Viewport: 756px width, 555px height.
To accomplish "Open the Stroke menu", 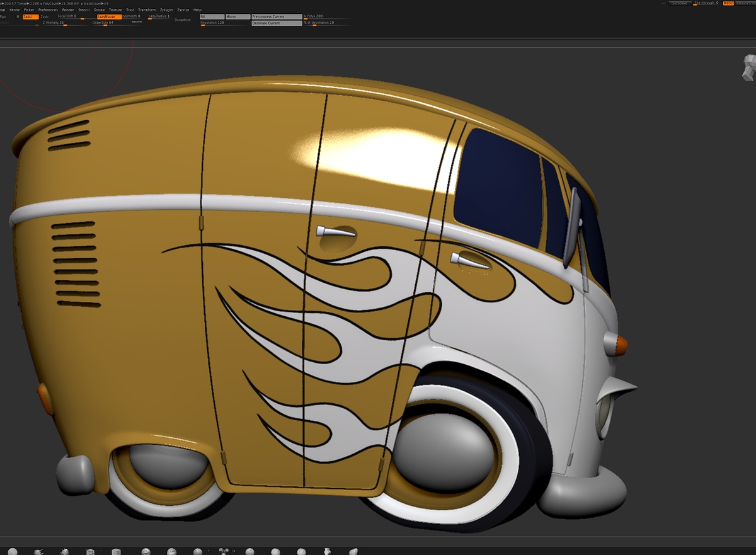I will click(100, 10).
